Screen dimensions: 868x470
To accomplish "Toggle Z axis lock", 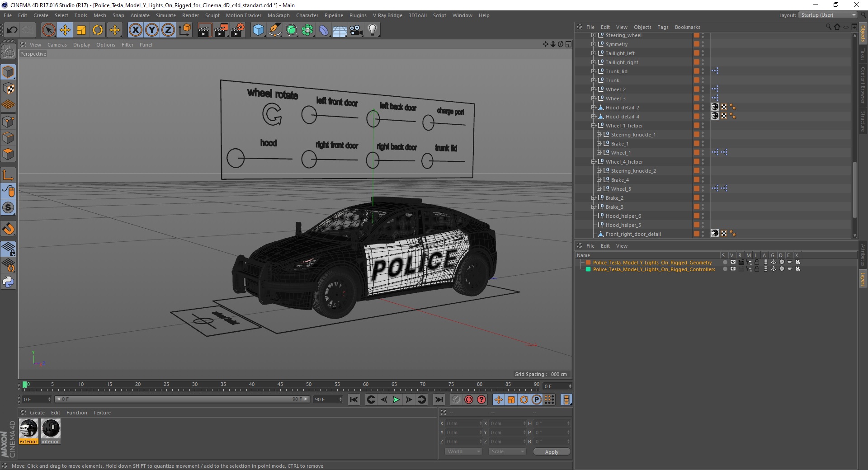I will (x=168, y=30).
